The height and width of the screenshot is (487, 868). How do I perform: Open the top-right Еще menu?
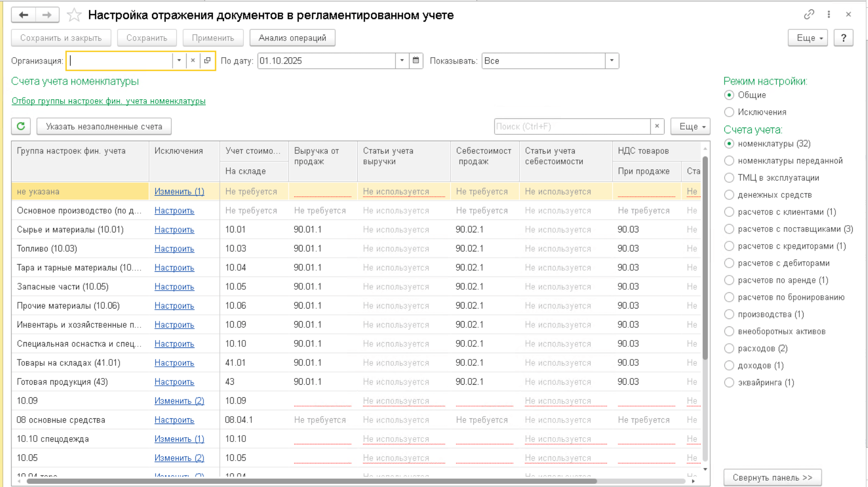pyautogui.click(x=808, y=38)
